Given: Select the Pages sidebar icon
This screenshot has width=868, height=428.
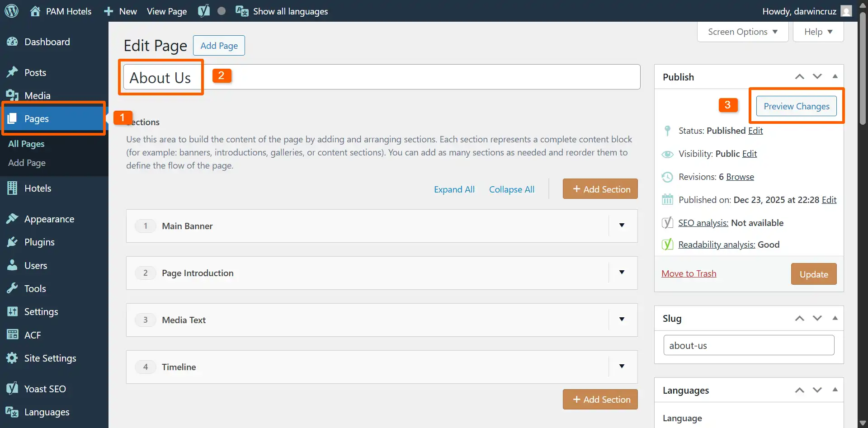Looking at the screenshot, I should point(13,118).
